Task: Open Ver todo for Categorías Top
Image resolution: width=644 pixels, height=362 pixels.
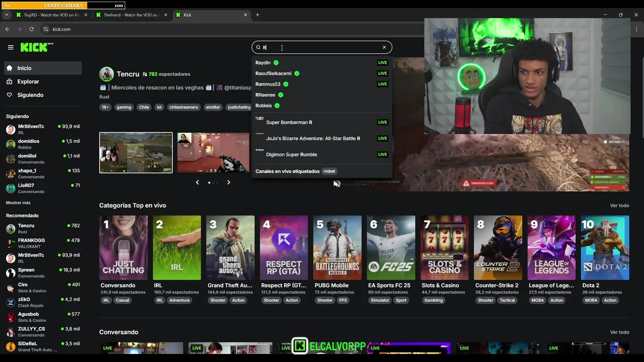Action: tap(619, 206)
